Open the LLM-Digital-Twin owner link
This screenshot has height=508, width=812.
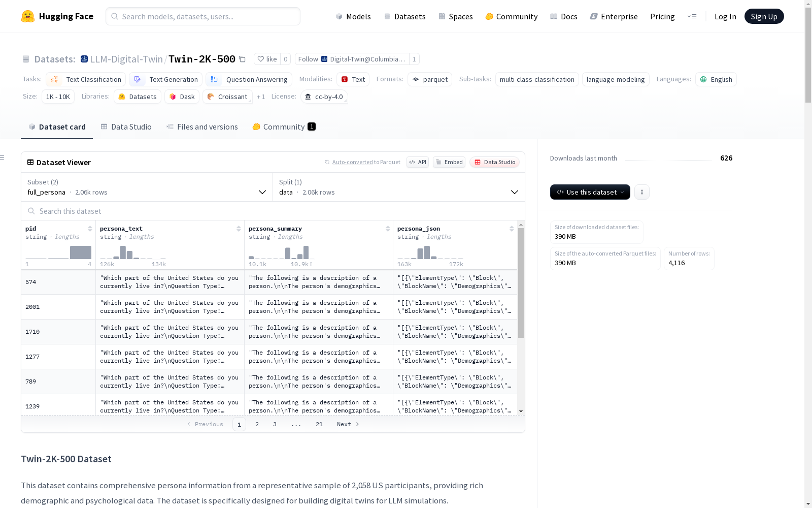tap(126, 59)
